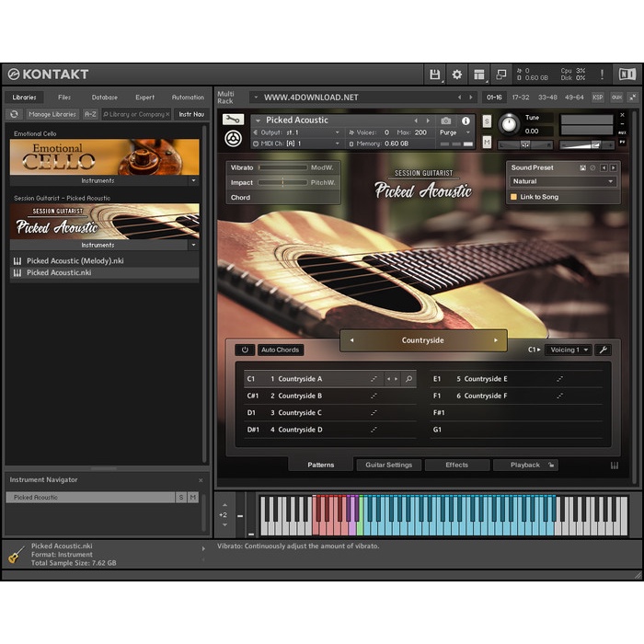
Task: Click the sound preset delete icon
Action: [592, 167]
